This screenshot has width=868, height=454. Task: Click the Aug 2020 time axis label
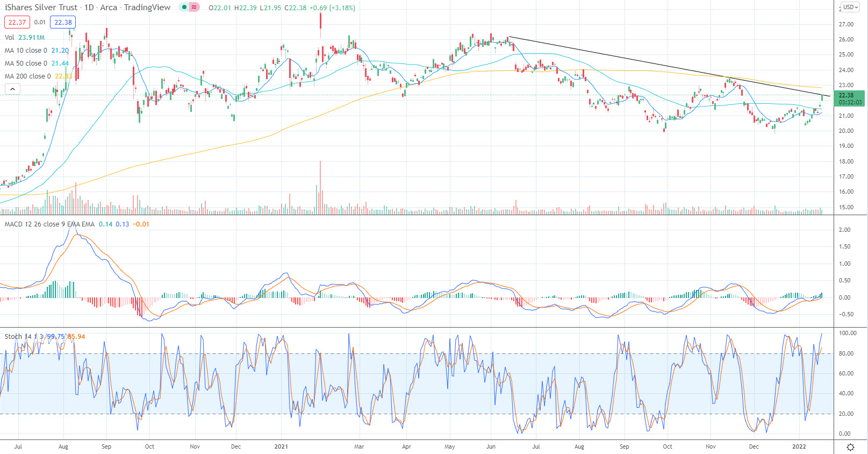coord(63,446)
